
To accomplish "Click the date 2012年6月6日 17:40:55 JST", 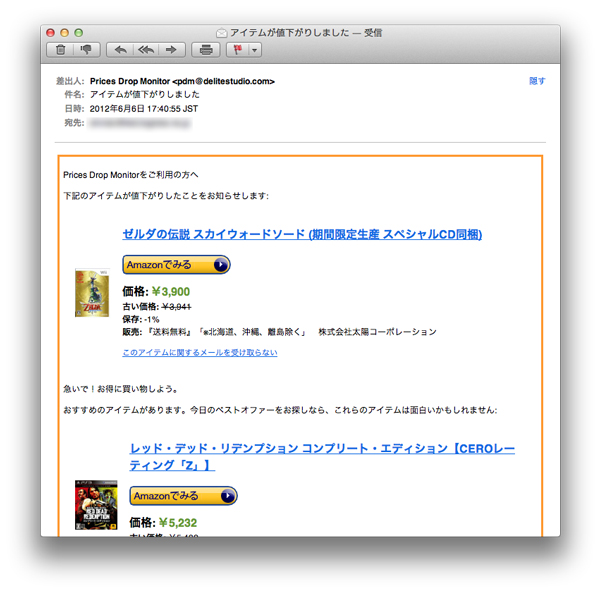I will [x=144, y=109].
